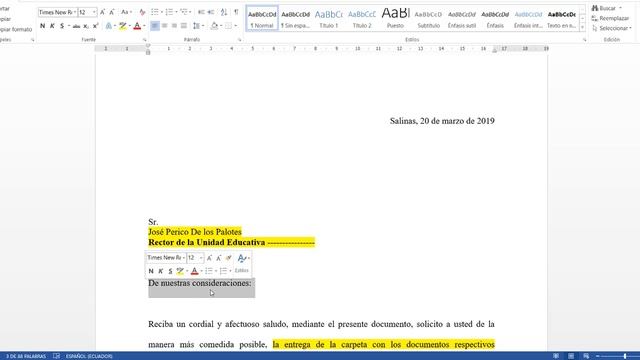Decrease the paragraph indent

coord(201,12)
